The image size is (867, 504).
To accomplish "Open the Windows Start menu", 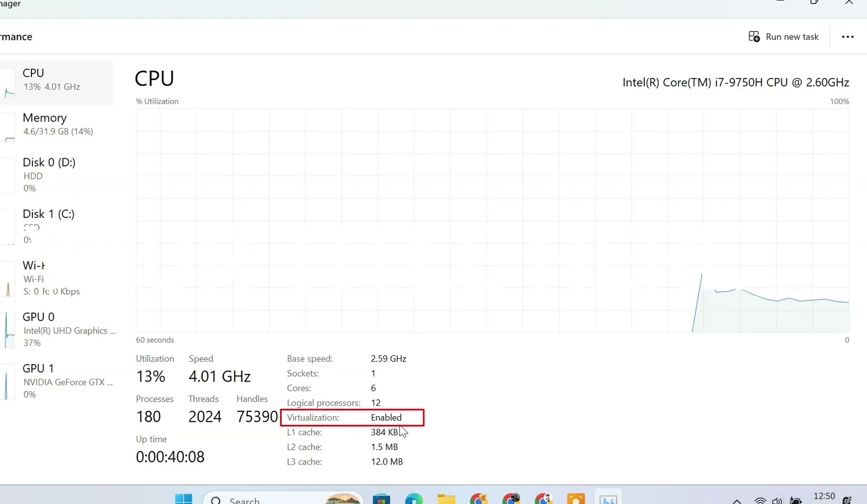I will tap(184, 499).
